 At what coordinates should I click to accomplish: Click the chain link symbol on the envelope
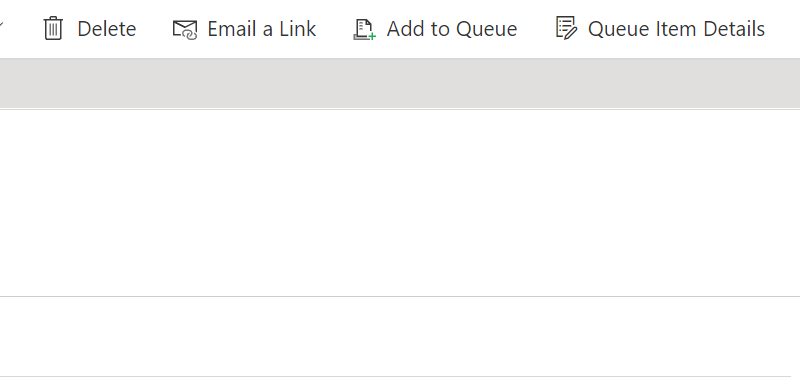click(x=191, y=35)
